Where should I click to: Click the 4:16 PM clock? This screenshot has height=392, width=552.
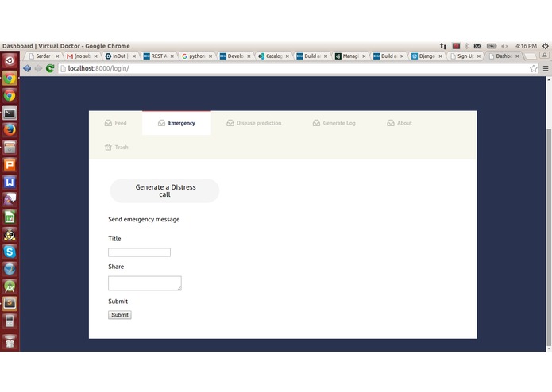tap(526, 46)
